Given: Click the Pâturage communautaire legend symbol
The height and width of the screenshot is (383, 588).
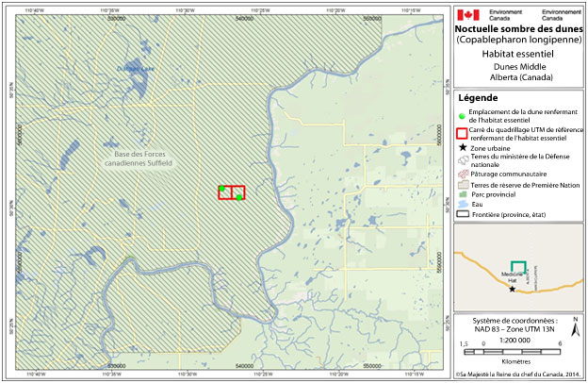Looking at the screenshot, I should tap(462, 175).
